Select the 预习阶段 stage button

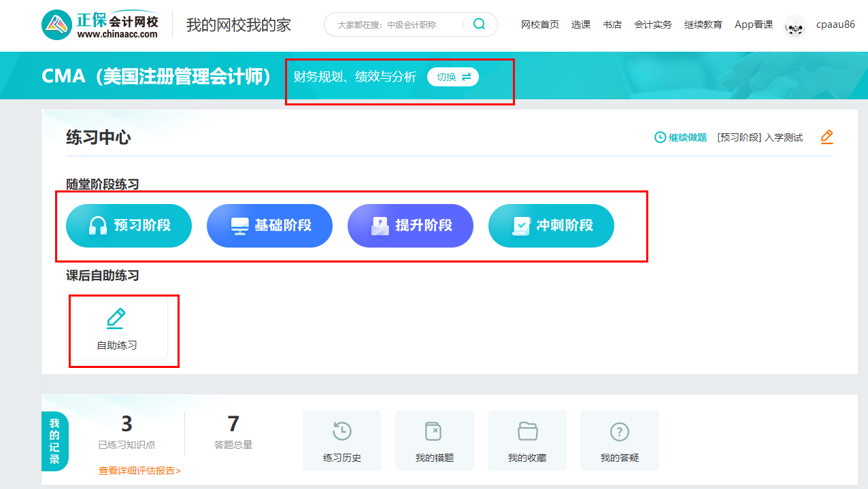click(x=129, y=226)
